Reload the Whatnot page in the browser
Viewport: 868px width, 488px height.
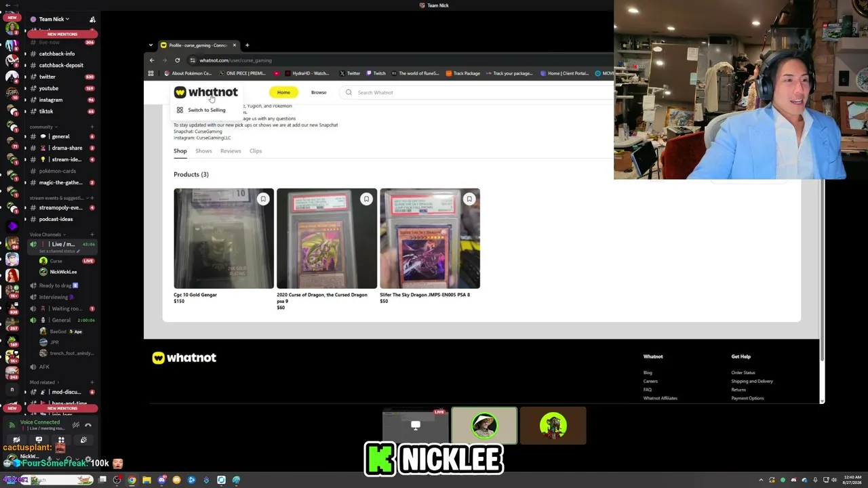tap(178, 60)
